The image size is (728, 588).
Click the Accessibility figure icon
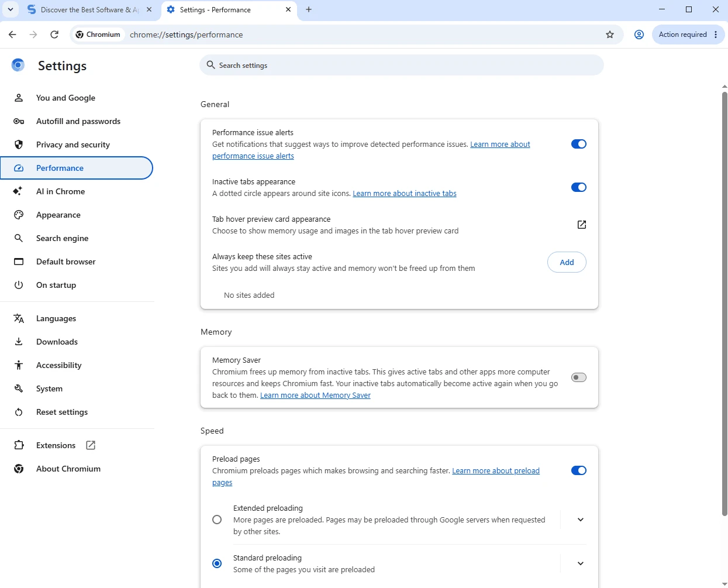(19, 365)
